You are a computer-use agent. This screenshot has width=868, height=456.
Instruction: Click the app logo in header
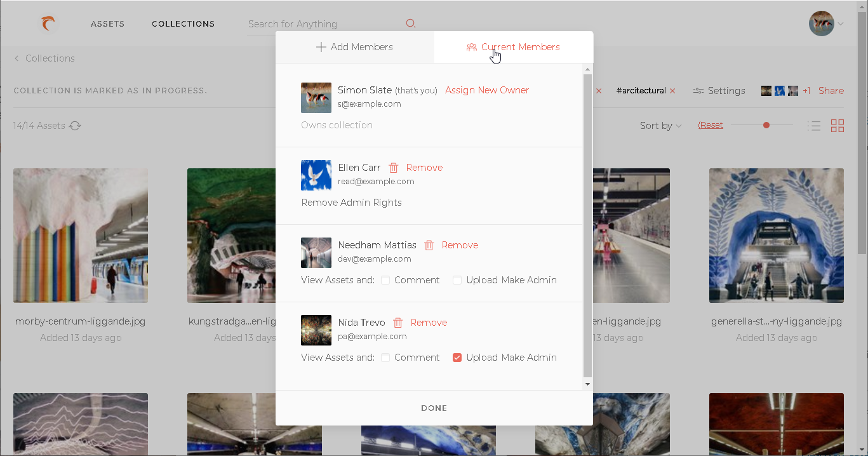[x=48, y=24]
